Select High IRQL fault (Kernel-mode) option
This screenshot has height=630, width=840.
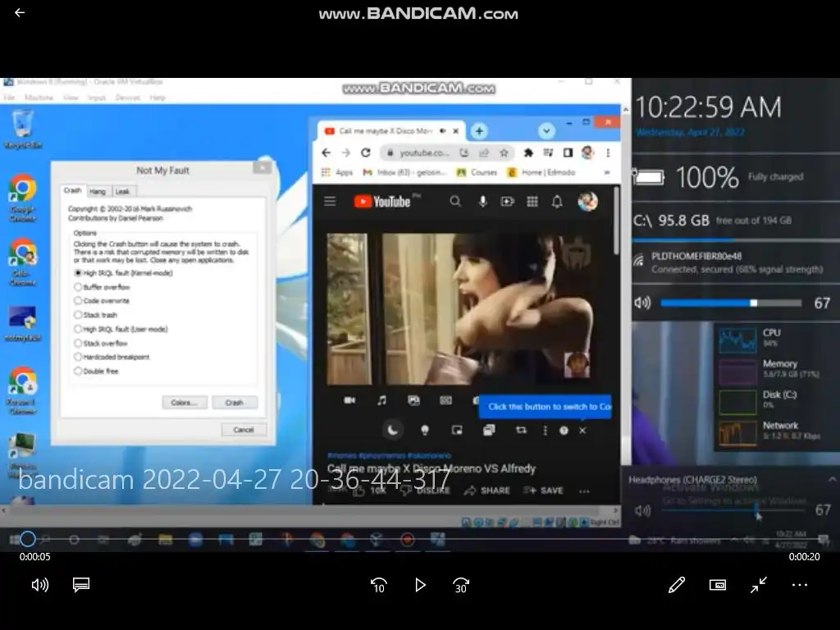124,272
